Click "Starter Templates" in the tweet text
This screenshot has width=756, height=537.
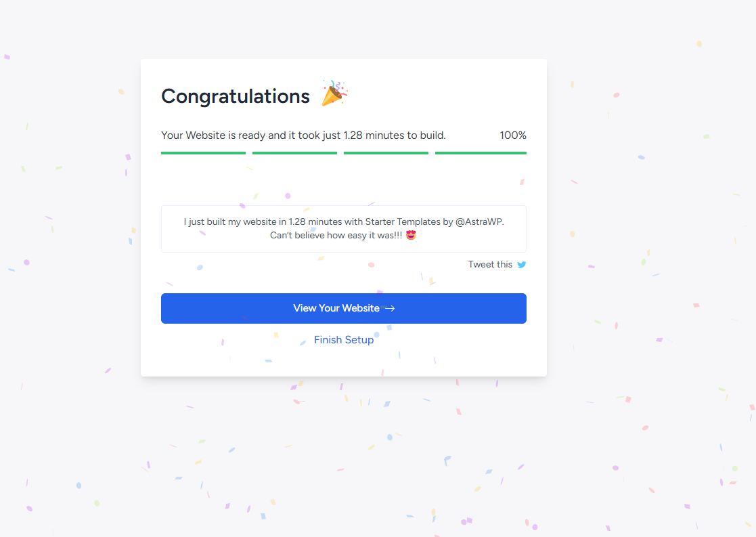[403, 221]
